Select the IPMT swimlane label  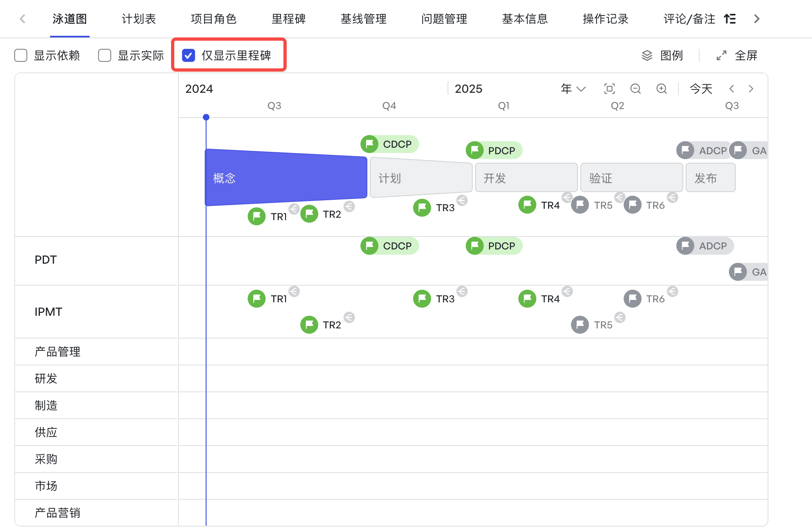(48, 312)
